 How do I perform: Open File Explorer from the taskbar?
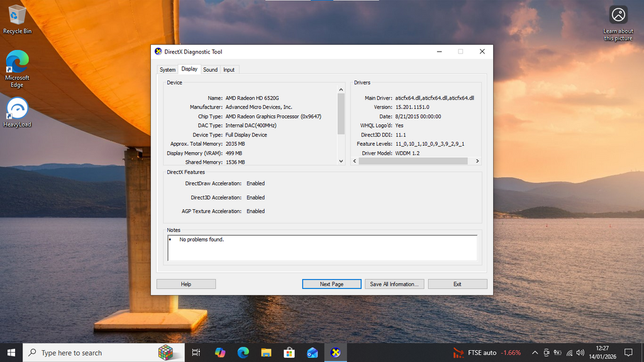click(x=266, y=353)
